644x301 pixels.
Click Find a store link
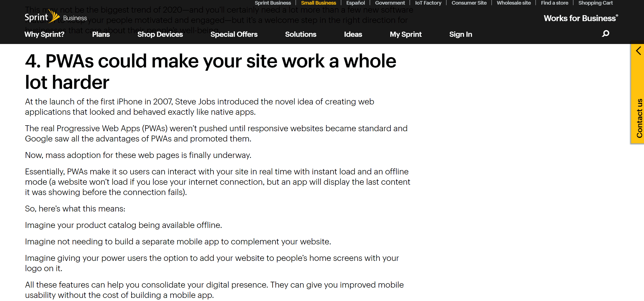click(x=554, y=3)
